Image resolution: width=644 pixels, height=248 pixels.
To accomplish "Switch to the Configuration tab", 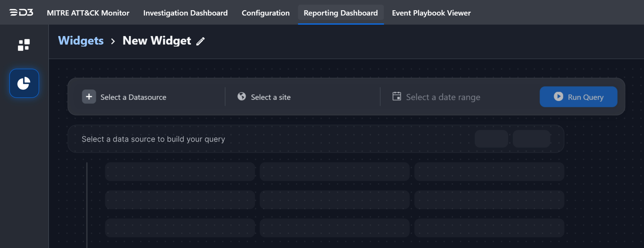I will click(266, 13).
